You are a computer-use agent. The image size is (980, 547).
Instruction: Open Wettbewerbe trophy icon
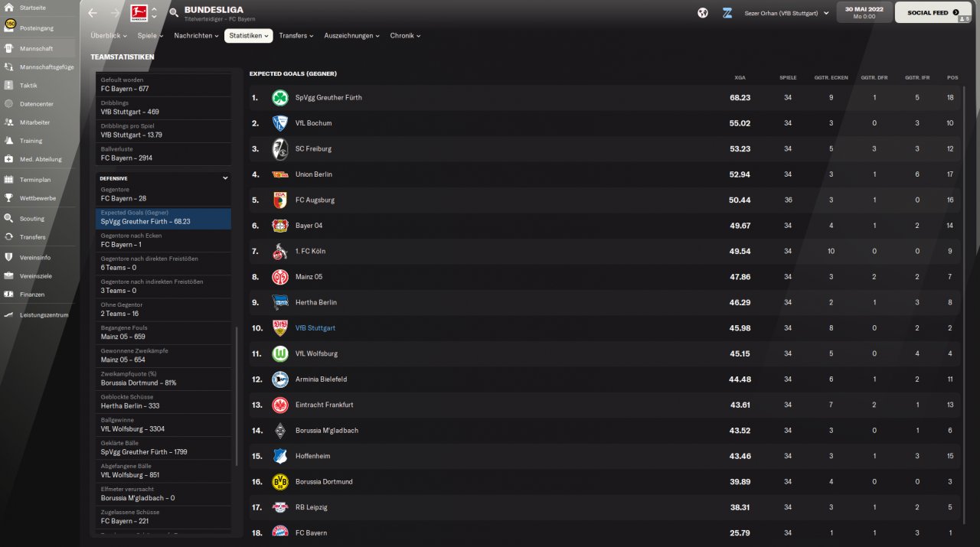(x=9, y=197)
